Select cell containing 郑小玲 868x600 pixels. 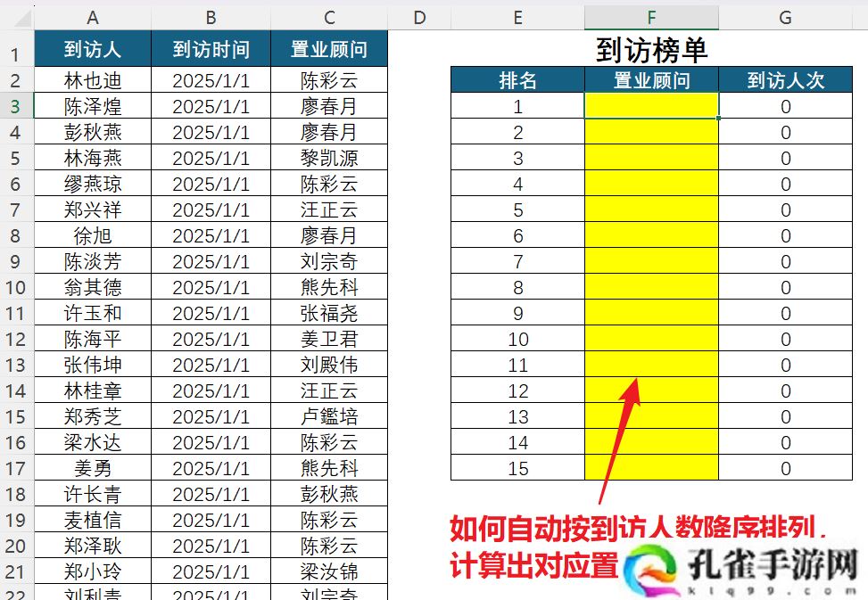(93, 571)
